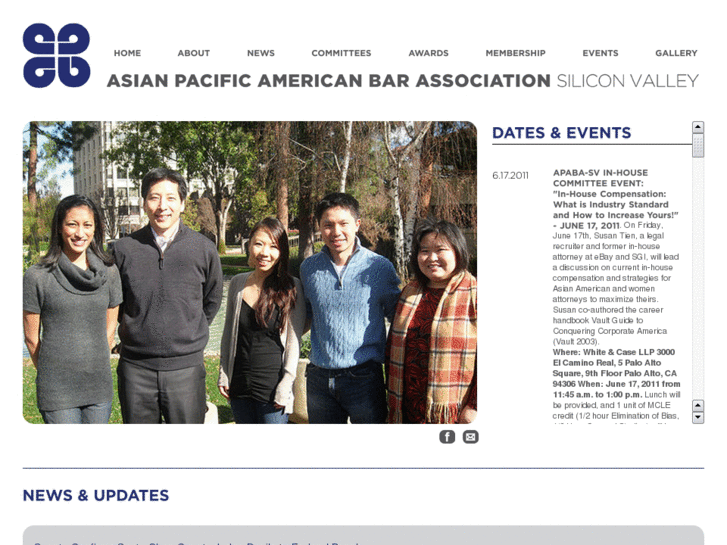Open the About menu item
Screen dimensions: 727x545
click(194, 53)
